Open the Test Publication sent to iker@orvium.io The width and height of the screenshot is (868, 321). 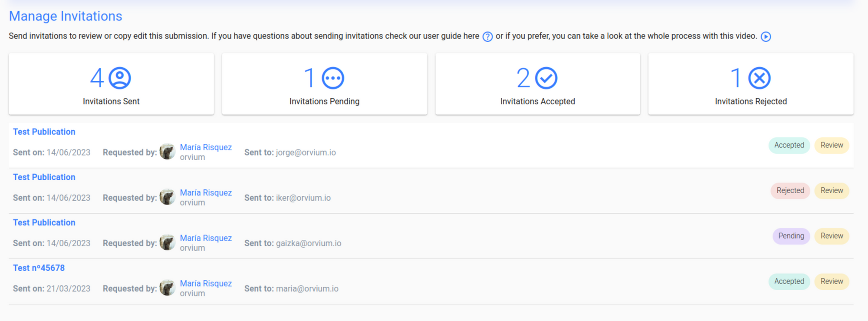(x=44, y=177)
